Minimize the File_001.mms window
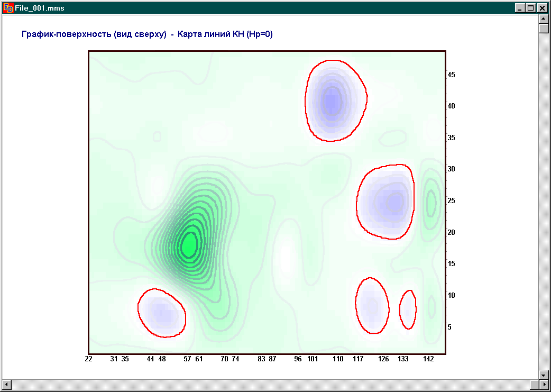Viewport: 551px width, 392px height. (521, 8)
